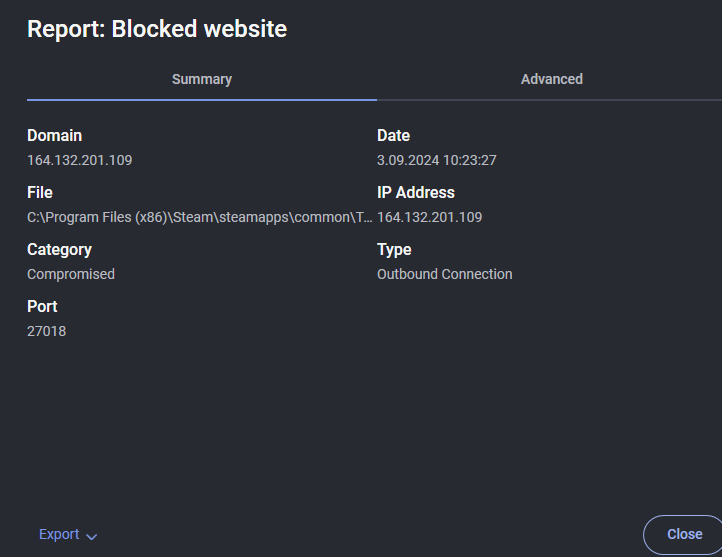The height and width of the screenshot is (557, 722).
Task: Click the Port field label
Action: pos(42,306)
